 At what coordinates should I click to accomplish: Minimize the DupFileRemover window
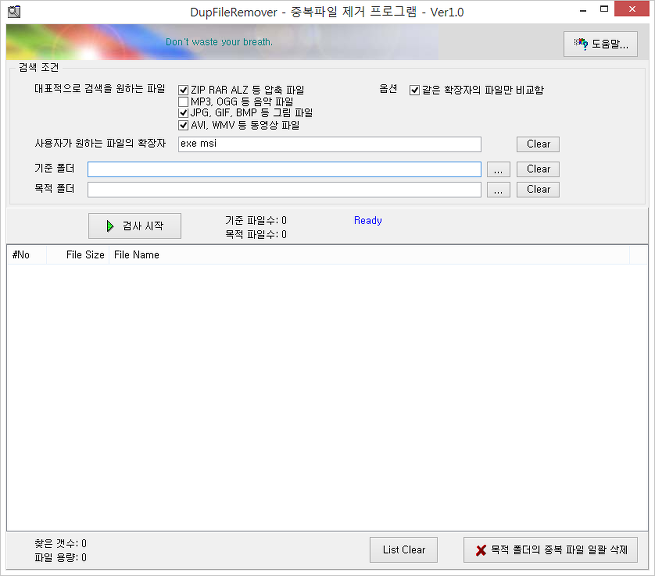pos(583,10)
